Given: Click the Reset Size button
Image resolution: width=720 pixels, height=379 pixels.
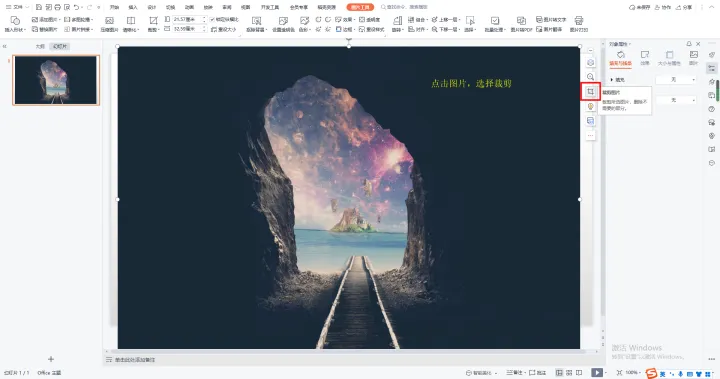Looking at the screenshot, I should tap(223, 29).
